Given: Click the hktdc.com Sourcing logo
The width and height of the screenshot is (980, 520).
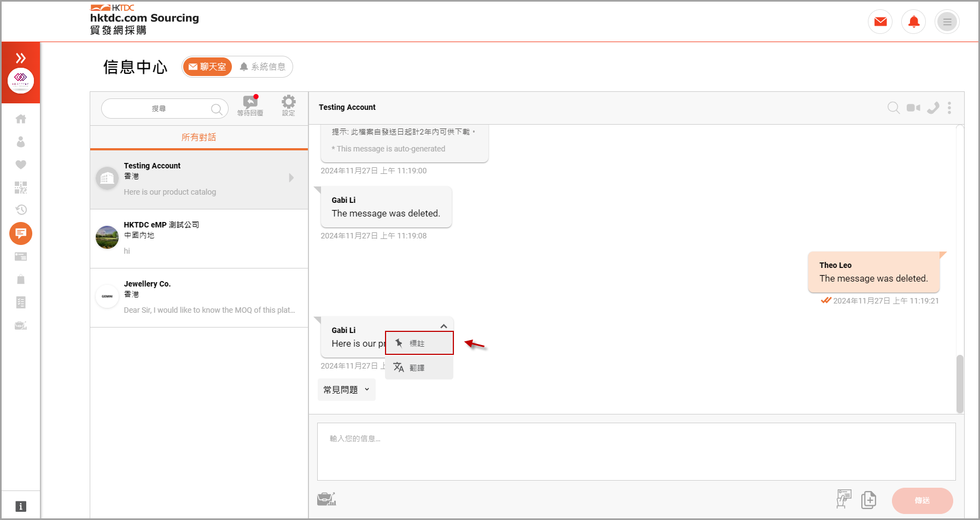Looking at the screenshot, I should tap(144, 20).
